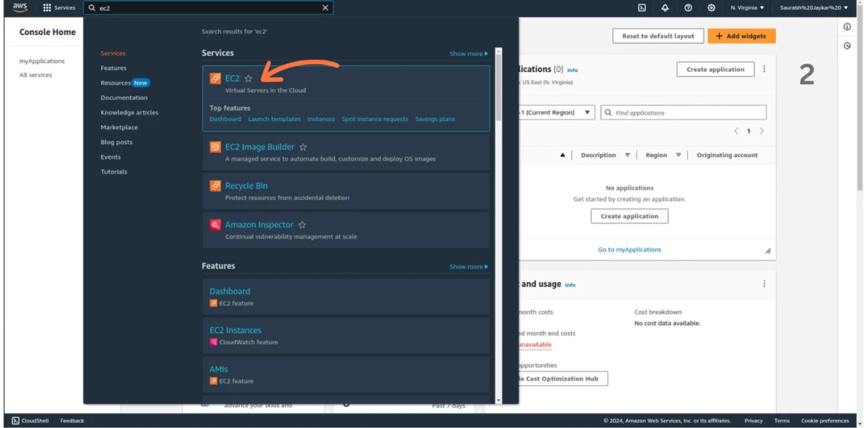Click Reset to default layout
The image size is (868, 428).
(x=658, y=36)
